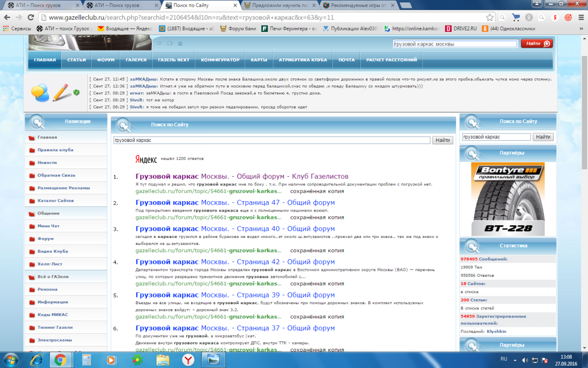The height and width of the screenshot is (368, 588).
Task: Click the browser address bar
Action: (262, 17)
